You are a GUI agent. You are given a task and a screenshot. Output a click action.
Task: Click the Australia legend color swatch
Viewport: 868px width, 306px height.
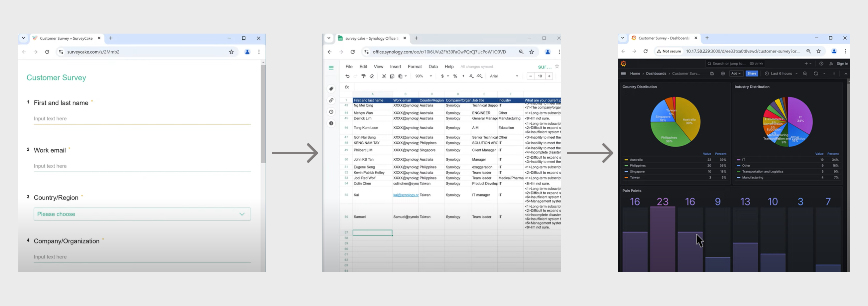(626, 160)
